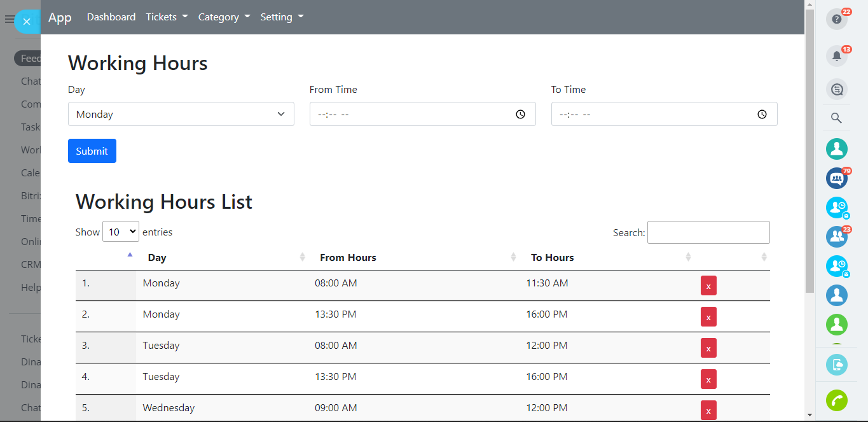Expand the Day dropdown showing Monday
Viewport: 868px width, 422px height.
[181, 115]
